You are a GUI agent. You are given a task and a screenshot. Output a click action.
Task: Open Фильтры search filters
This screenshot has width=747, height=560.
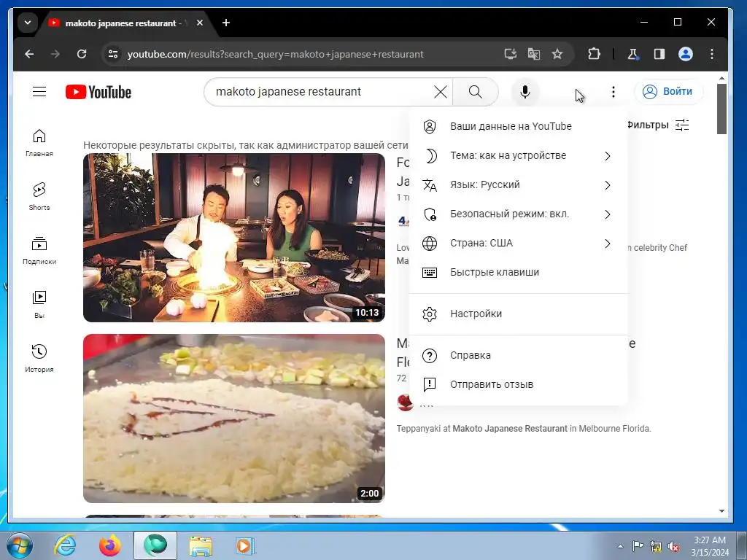(658, 125)
